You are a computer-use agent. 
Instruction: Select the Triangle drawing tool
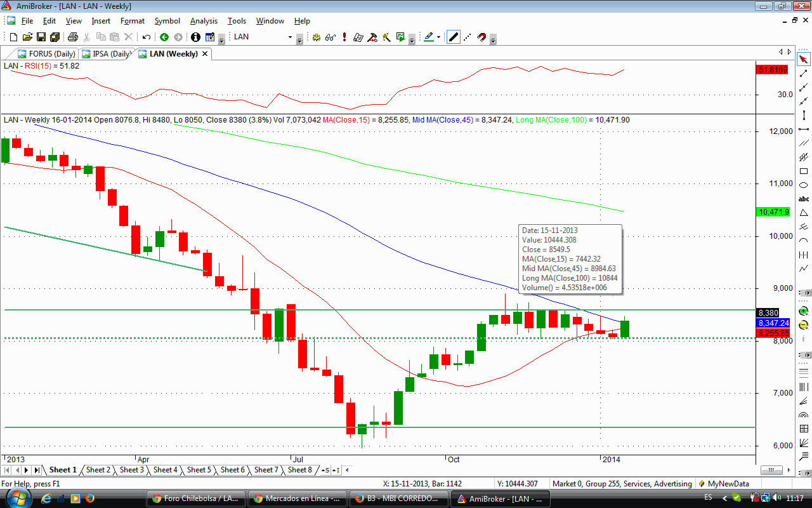pyautogui.click(x=804, y=213)
